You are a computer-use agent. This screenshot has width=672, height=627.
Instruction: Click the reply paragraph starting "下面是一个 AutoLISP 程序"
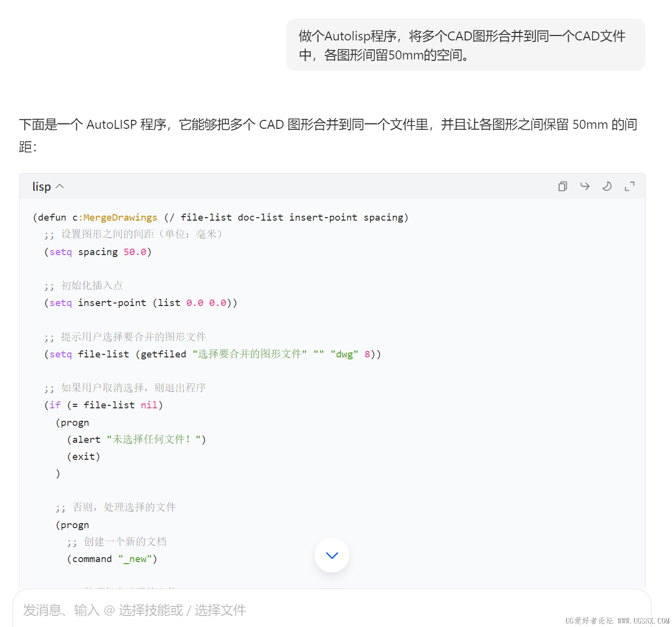328,135
